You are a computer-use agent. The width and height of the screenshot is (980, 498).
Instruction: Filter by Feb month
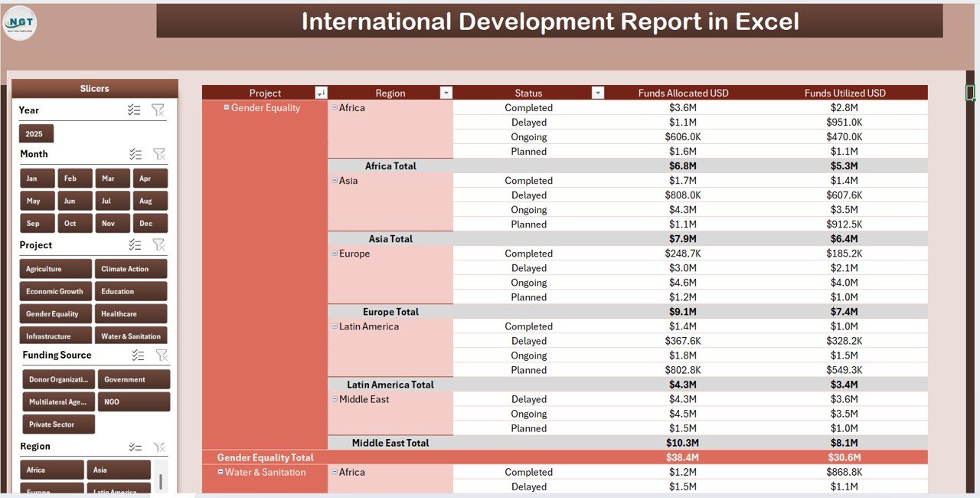coord(75,179)
